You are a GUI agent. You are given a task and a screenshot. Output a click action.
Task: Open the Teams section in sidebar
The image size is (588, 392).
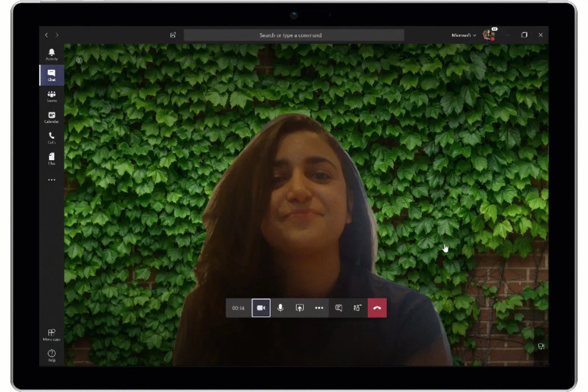coord(52,96)
